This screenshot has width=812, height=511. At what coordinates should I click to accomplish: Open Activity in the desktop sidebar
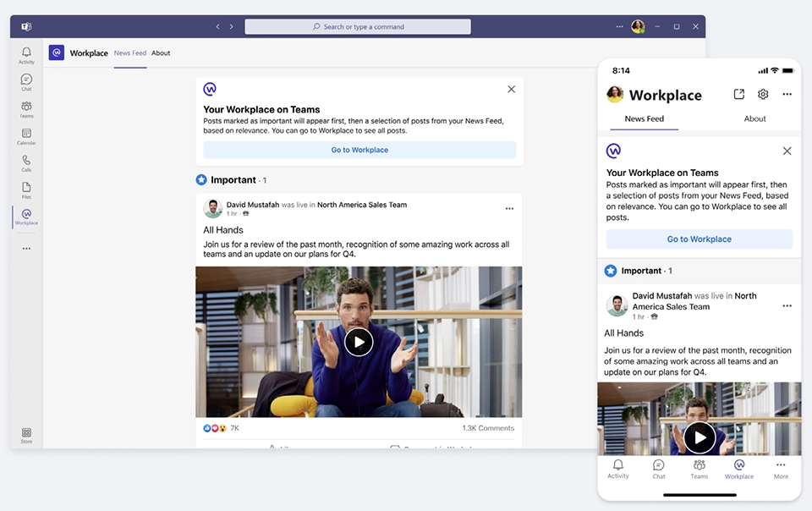click(26, 55)
